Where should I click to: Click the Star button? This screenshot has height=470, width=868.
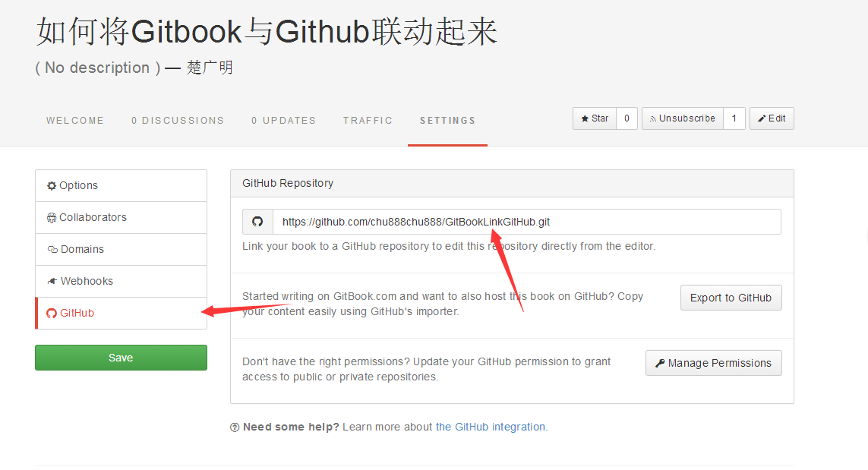pos(595,118)
